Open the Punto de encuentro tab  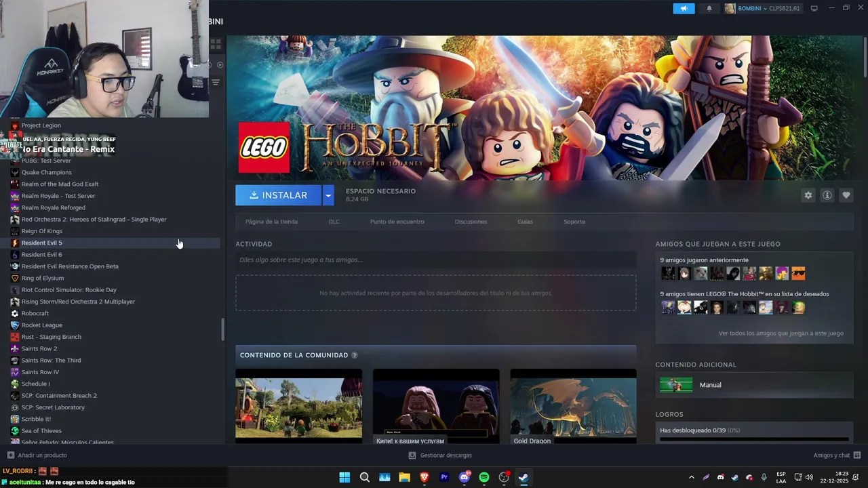(397, 222)
